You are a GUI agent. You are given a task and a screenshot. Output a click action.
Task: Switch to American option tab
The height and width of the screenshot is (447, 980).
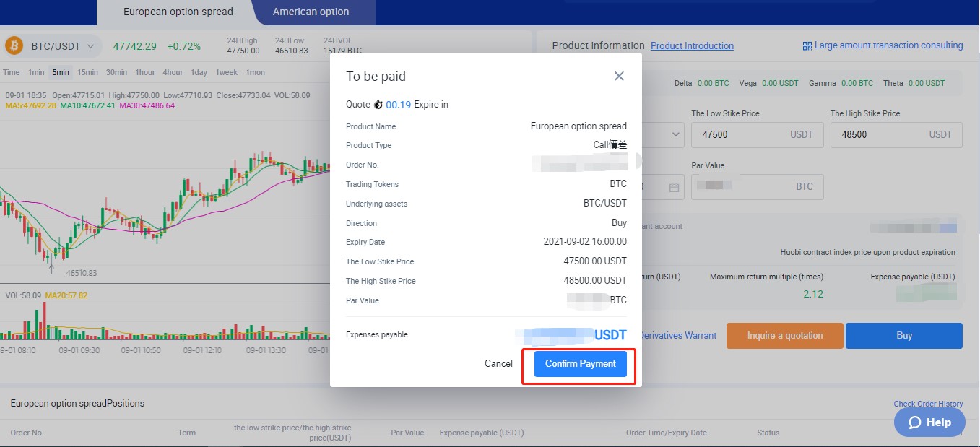[x=311, y=12]
